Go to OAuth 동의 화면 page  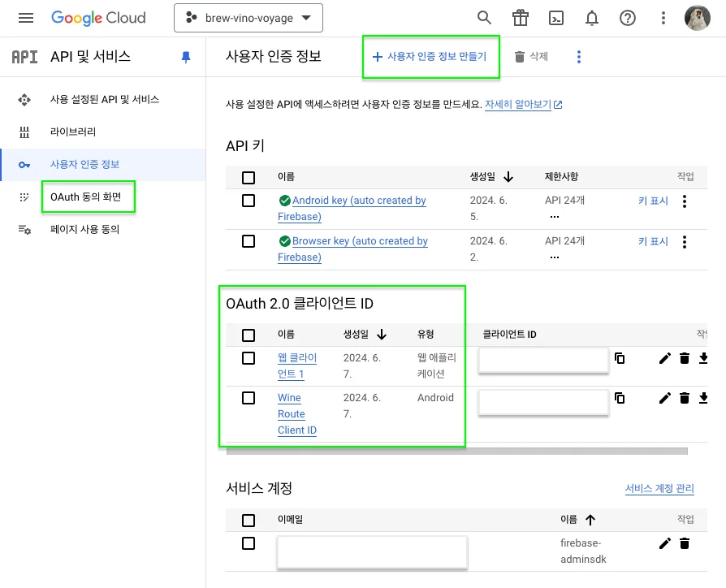pos(85,197)
